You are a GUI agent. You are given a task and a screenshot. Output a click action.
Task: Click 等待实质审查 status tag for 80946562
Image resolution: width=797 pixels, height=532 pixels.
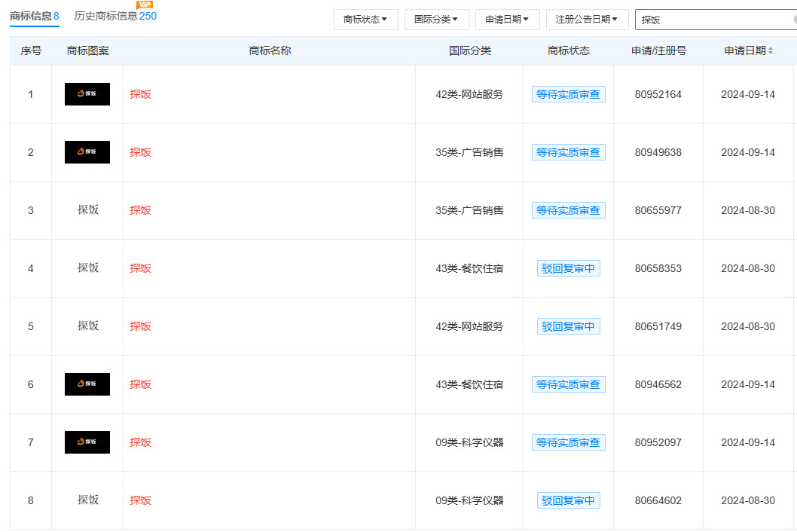[x=568, y=384]
